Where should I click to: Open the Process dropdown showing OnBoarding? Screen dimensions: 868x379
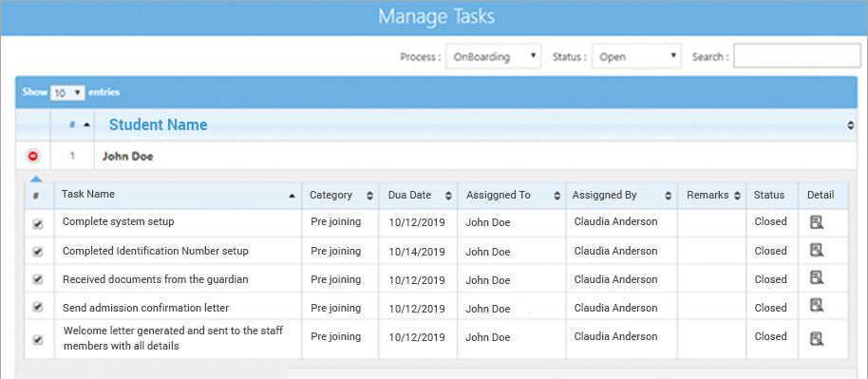point(493,57)
